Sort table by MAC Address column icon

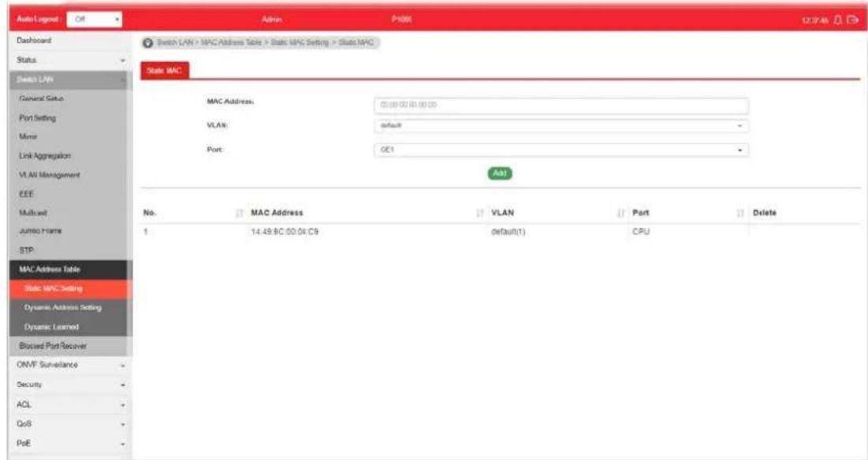pos(480,213)
